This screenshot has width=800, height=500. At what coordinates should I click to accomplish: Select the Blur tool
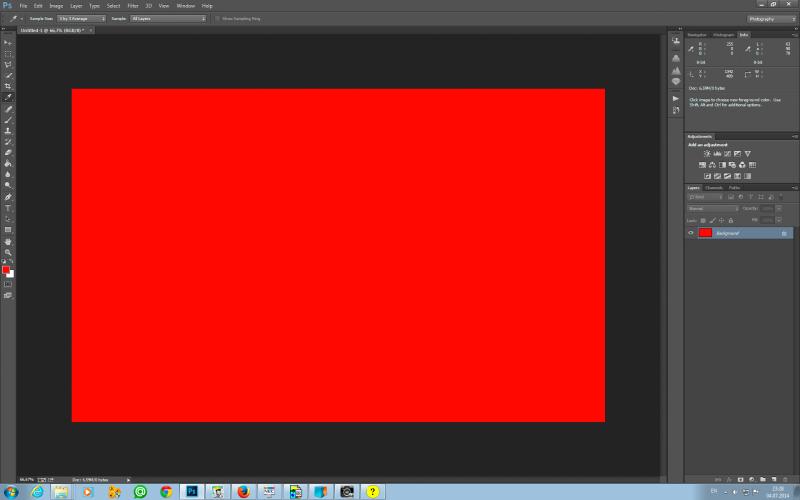[x=8, y=174]
